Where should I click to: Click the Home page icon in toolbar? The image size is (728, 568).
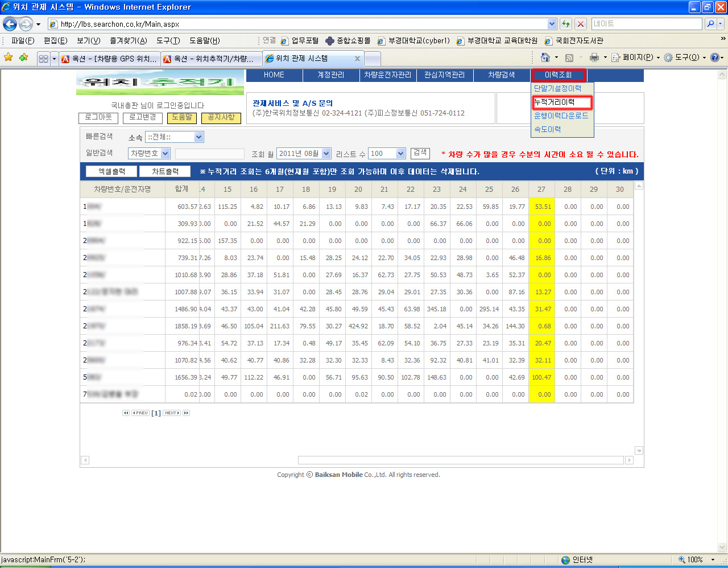pyautogui.click(x=545, y=57)
